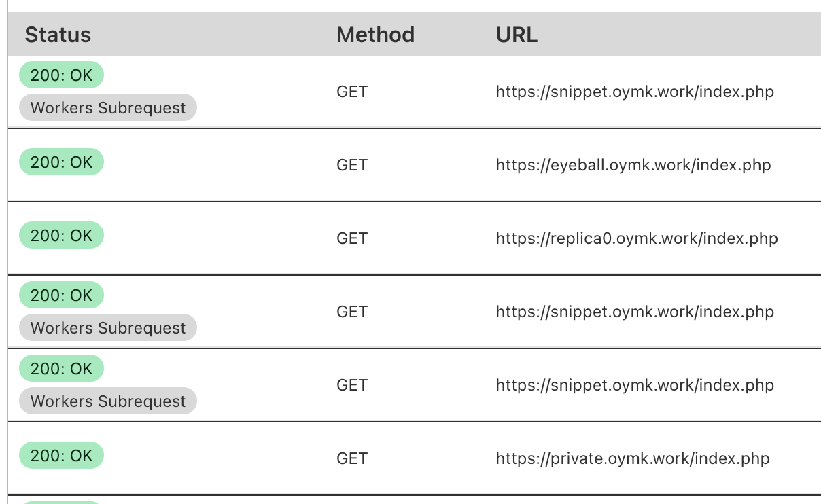The width and height of the screenshot is (821, 504).
Task: Open snippet.oymk.work URL directly below replica0 row
Action: click(635, 312)
